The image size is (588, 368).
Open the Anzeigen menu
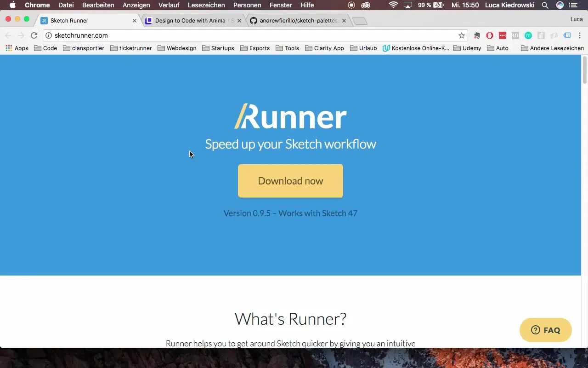[x=136, y=5]
